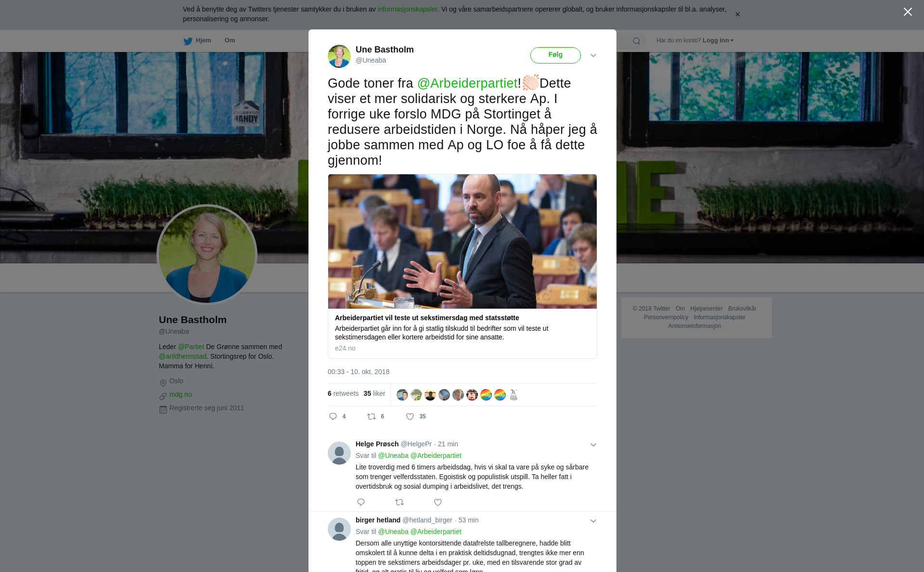This screenshot has width=924, height=572.
Task: Open the Logg inn dropdown
Action: pyautogui.click(x=718, y=40)
